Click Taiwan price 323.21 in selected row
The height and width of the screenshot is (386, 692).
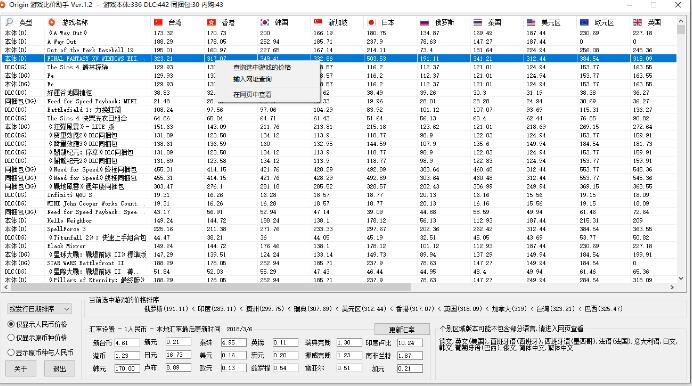pos(164,58)
